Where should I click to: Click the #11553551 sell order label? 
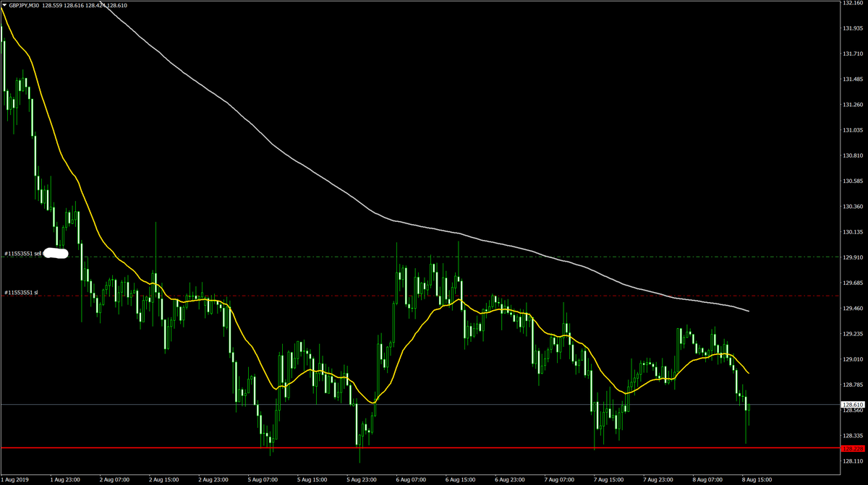(23, 254)
